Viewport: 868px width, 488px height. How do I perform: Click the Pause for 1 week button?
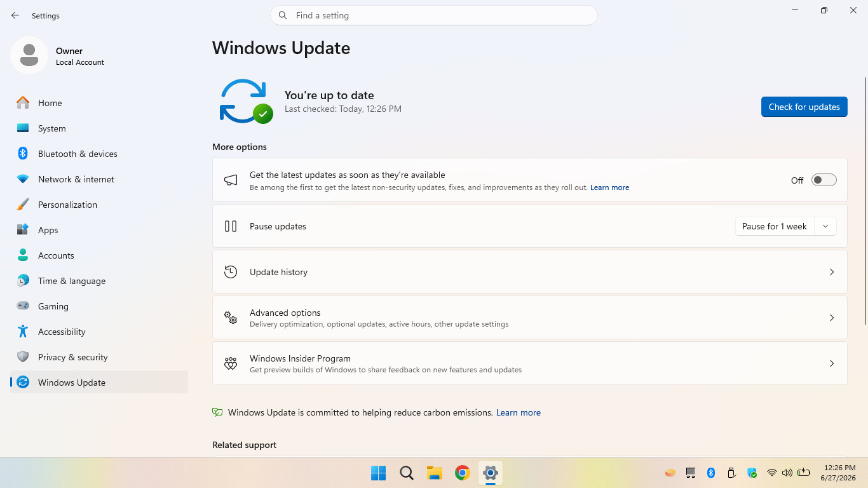pyautogui.click(x=775, y=226)
